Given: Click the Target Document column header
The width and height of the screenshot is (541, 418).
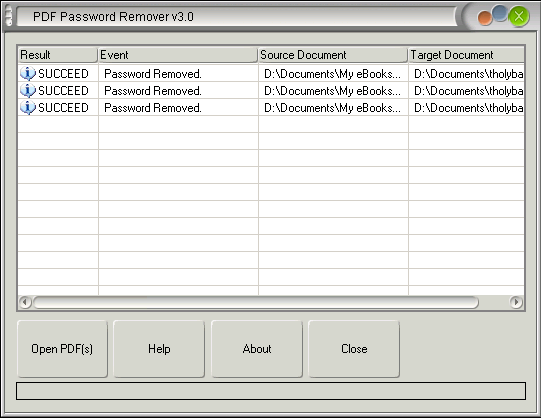Looking at the screenshot, I should tap(466, 55).
